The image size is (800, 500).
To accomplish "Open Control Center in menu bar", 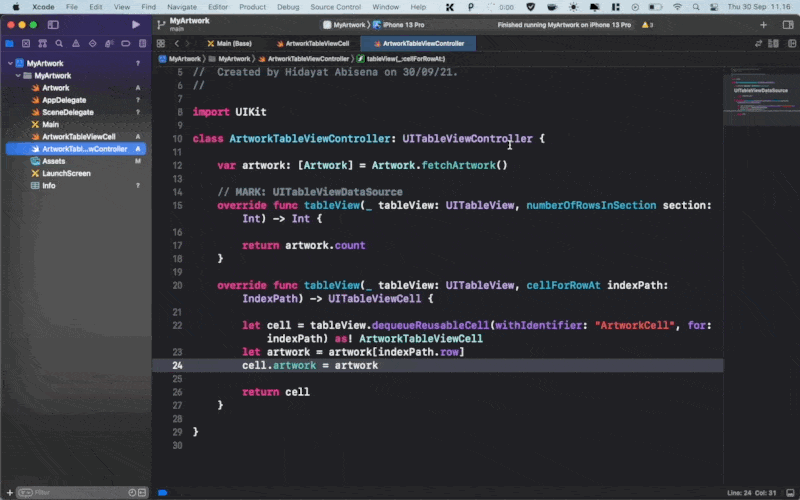I will coord(714,7).
